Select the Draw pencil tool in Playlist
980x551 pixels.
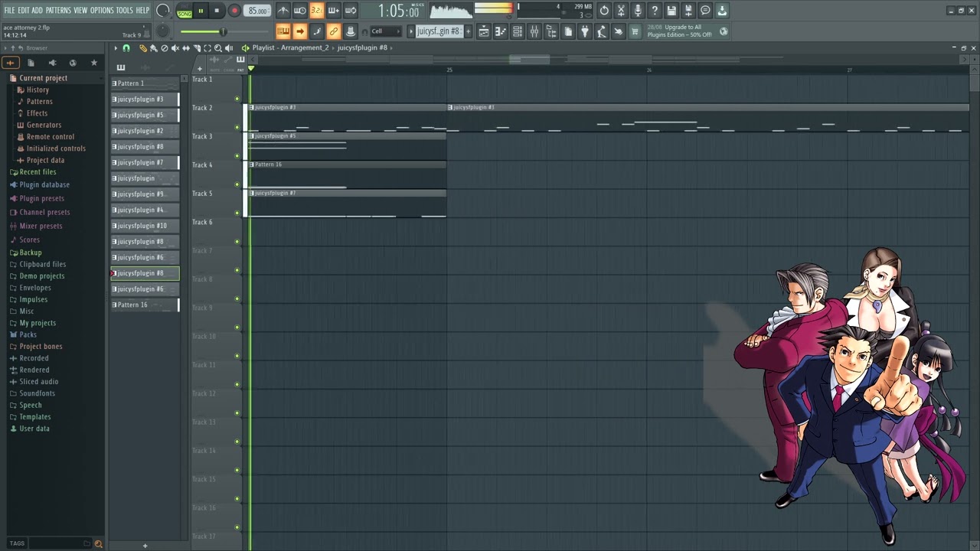[x=143, y=48]
